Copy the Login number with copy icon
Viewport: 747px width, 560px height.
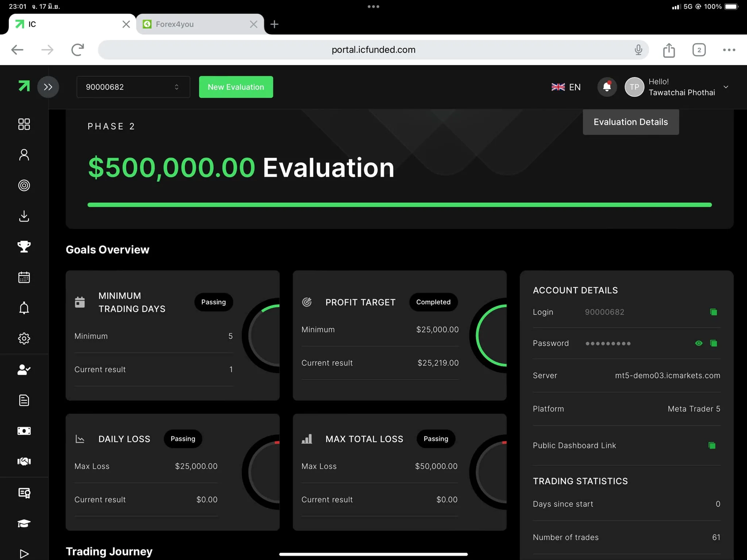click(x=713, y=312)
